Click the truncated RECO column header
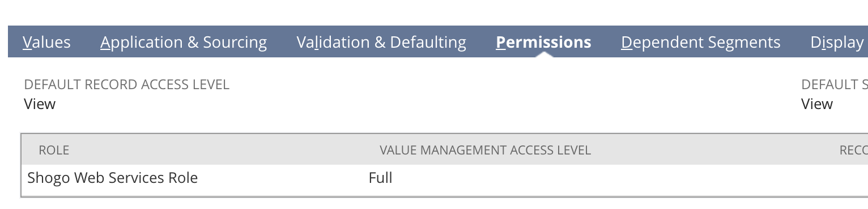The width and height of the screenshot is (868, 209). pyautogui.click(x=853, y=150)
